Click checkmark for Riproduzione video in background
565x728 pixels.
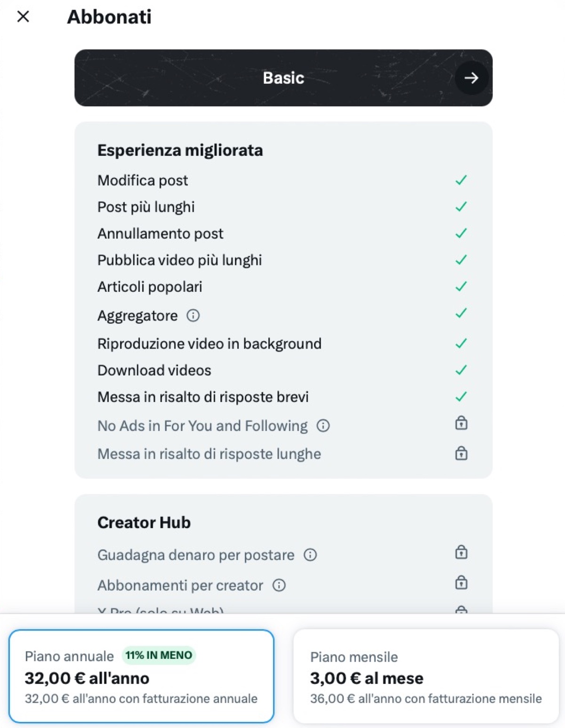click(x=461, y=344)
